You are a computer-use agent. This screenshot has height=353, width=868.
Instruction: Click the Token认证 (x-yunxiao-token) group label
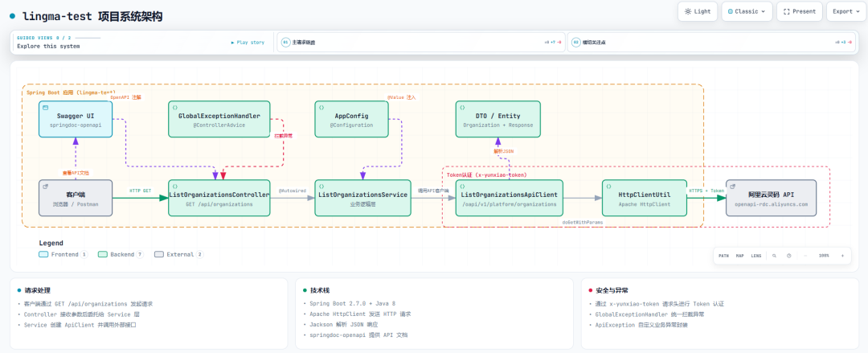(486, 174)
